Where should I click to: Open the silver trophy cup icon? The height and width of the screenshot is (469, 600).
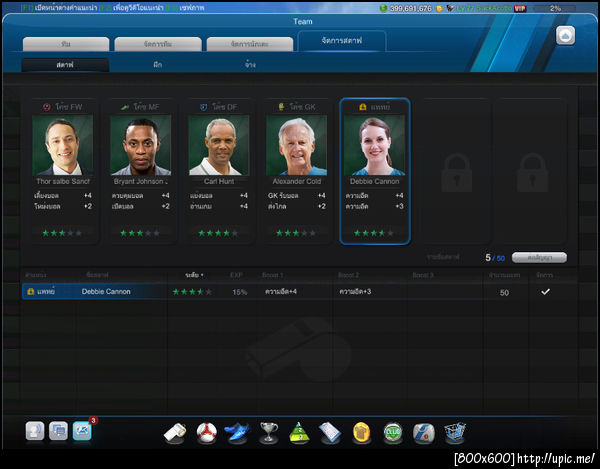click(269, 433)
